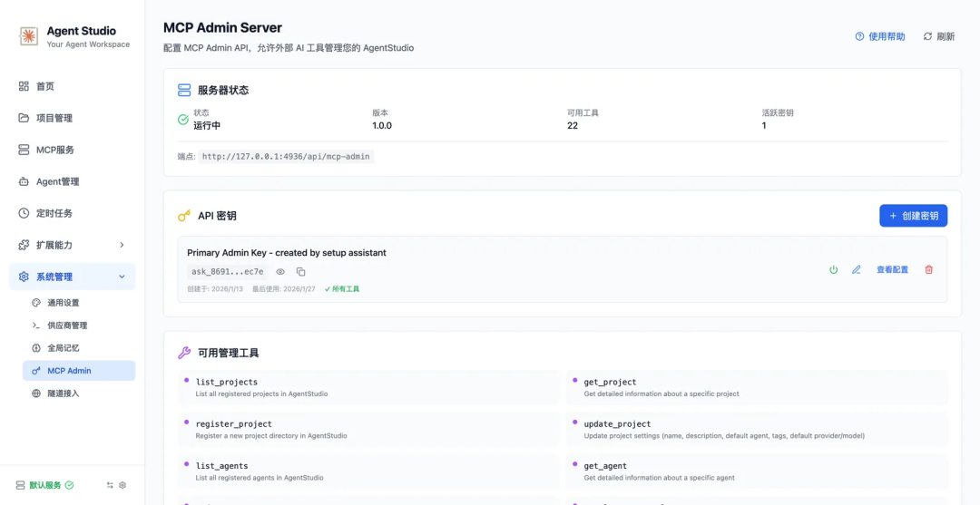Click the MCP服务 server icon in sidebar
The width and height of the screenshot is (980, 505).
point(24,150)
